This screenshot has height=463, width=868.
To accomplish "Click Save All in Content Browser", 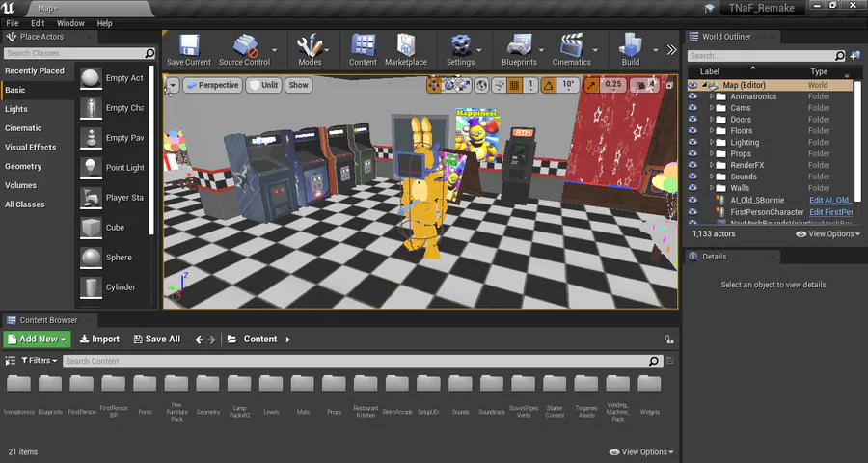I will point(157,339).
